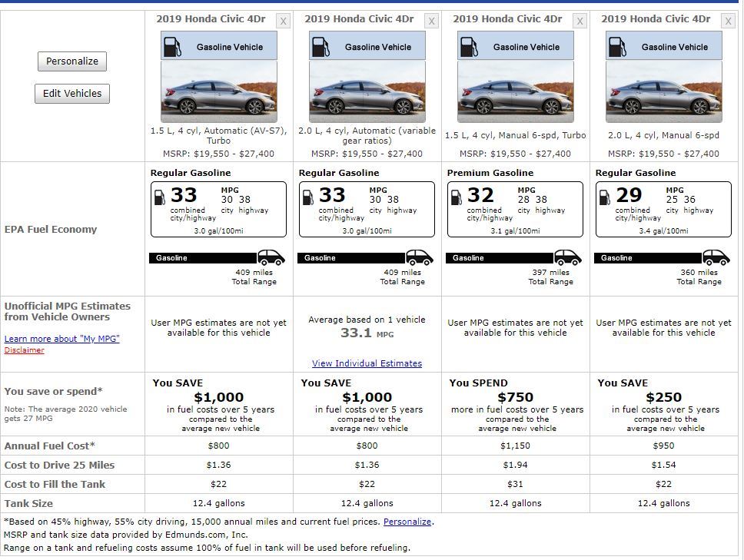Click the "You save or spend*" row label
The width and height of the screenshot is (744, 560).
pyautogui.click(x=53, y=391)
